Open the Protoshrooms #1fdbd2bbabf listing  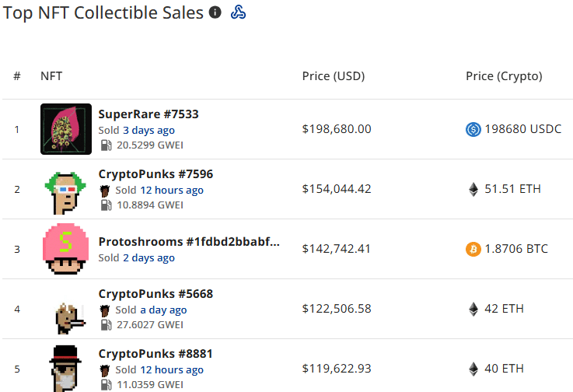[189, 242]
